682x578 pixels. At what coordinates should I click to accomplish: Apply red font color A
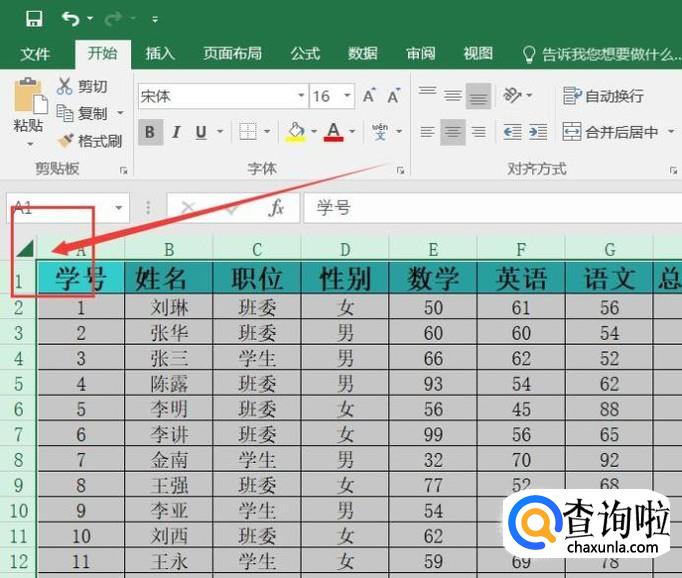tap(334, 131)
